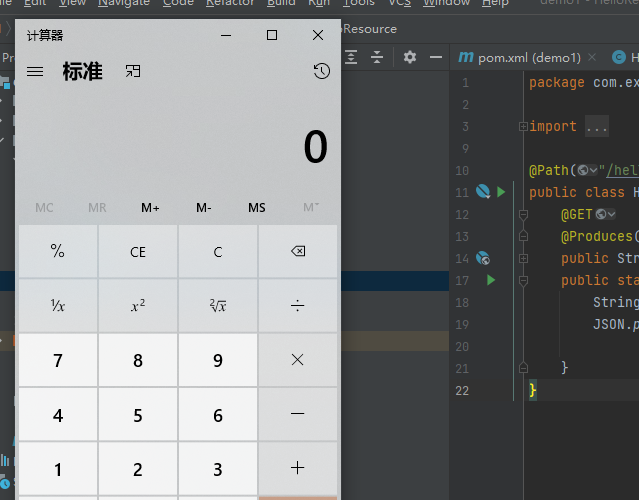Click calculator digit 8 key

[x=138, y=360]
